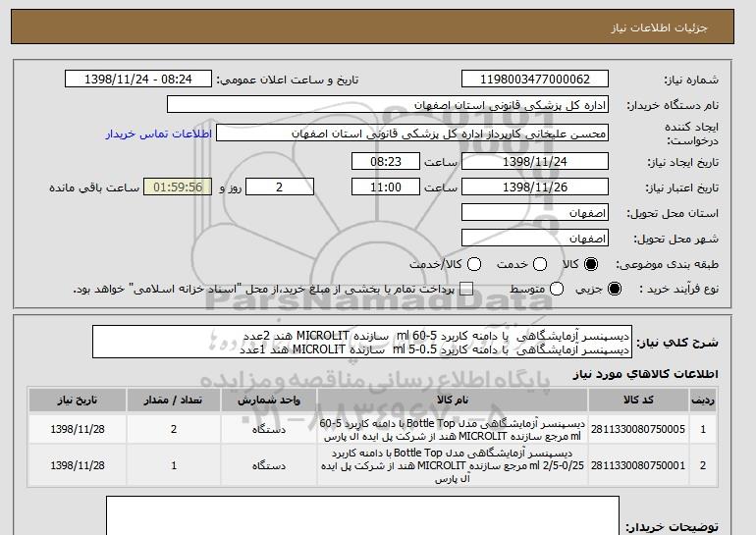756x535 pixels.
Task: Click need date 1398/11/28 in row 2
Action: 78,465
